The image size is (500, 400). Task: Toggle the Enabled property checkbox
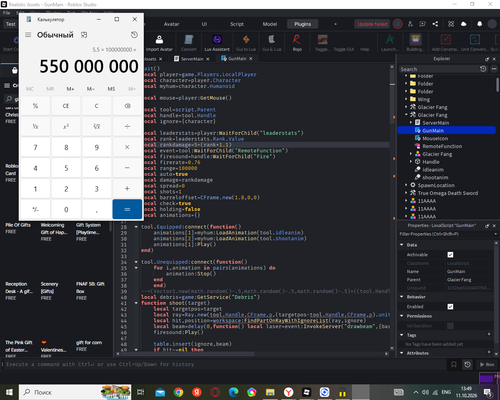pyautogui.click(x=450, y=307)
